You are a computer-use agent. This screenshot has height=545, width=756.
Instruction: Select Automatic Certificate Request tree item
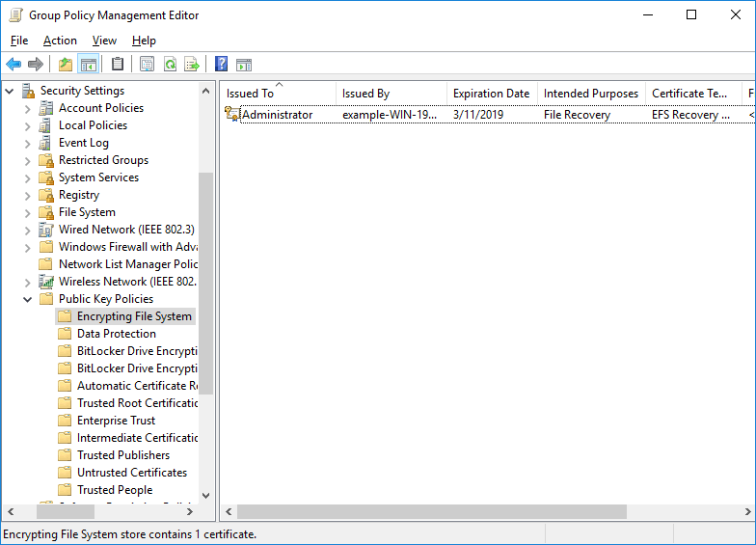[x=137, y=386]
